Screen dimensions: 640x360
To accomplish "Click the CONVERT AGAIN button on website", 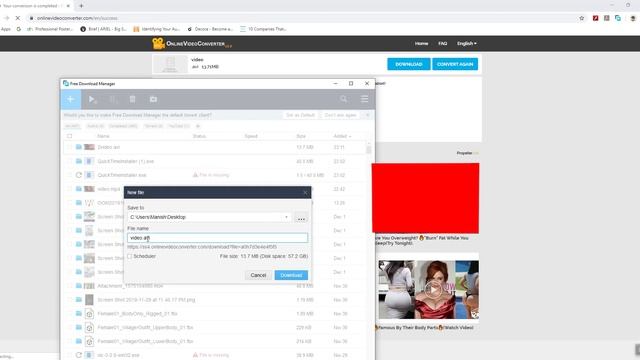I will pyautogui.click(x=455, y=64).
